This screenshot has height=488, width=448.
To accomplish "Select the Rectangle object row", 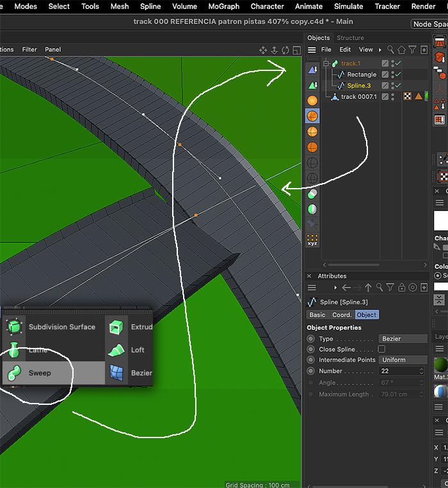I will (362, 75).
